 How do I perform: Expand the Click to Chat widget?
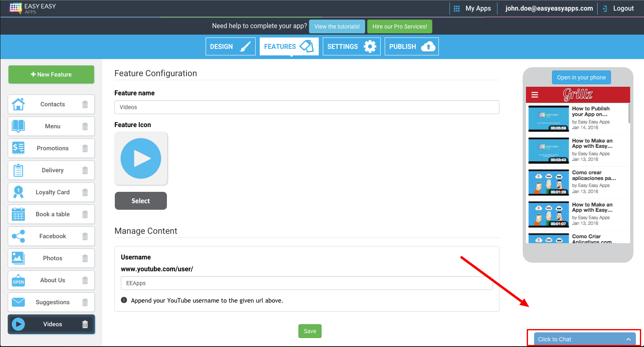[584, 339]
